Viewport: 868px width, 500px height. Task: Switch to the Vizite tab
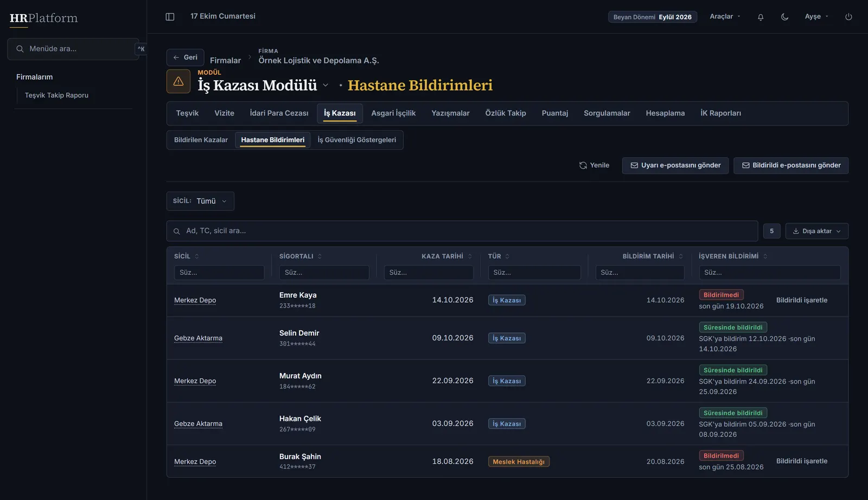(x=224, y=113)
